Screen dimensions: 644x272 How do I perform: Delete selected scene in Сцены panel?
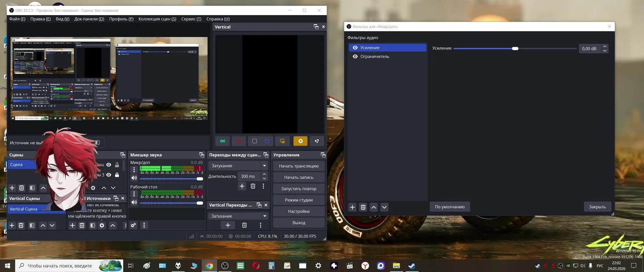[22, 188]
